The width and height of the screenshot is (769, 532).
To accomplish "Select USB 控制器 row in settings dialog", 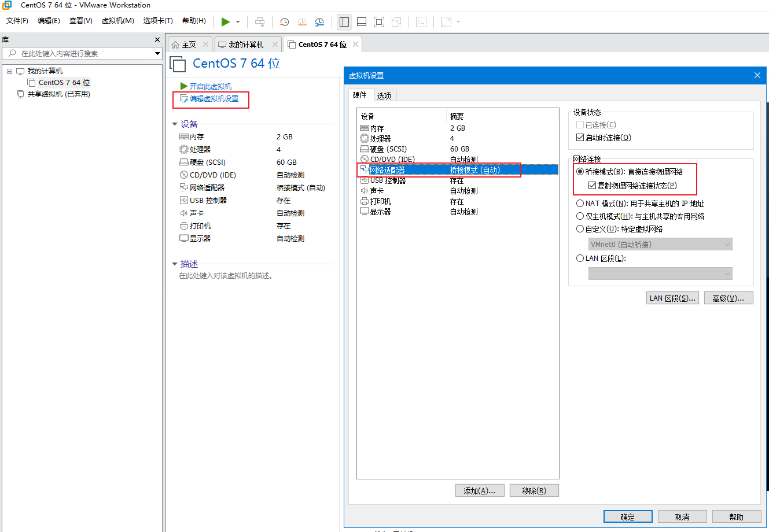I will pos(458,180).
